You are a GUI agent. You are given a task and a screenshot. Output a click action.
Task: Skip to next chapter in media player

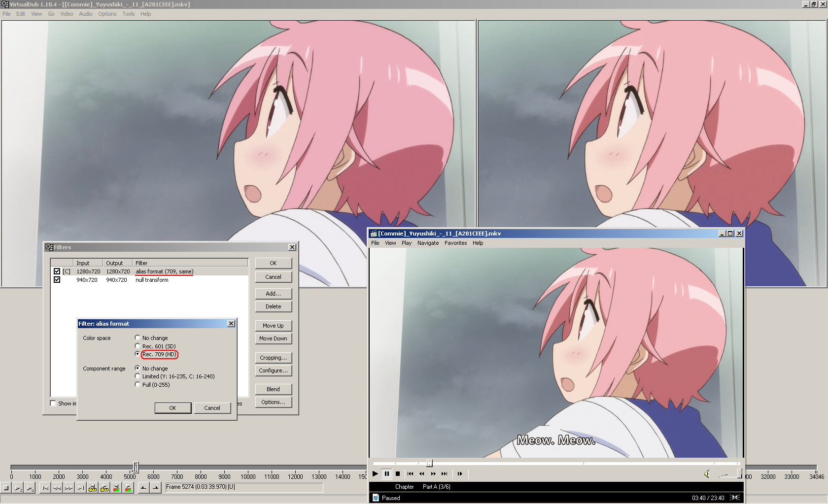click(x=445, y=474)
